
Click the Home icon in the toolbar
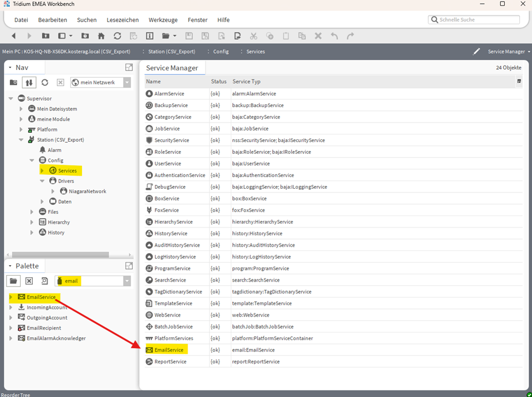[101, 36]
